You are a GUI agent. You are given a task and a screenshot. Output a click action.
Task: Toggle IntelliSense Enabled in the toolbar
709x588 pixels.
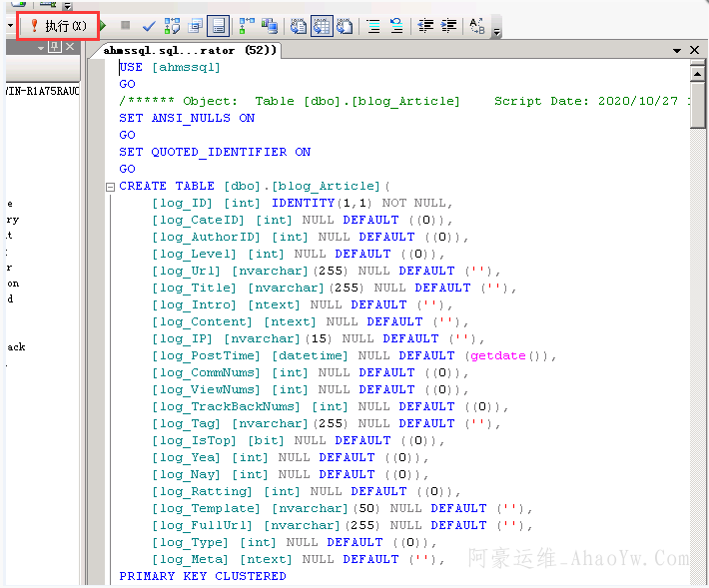point(218,25)
